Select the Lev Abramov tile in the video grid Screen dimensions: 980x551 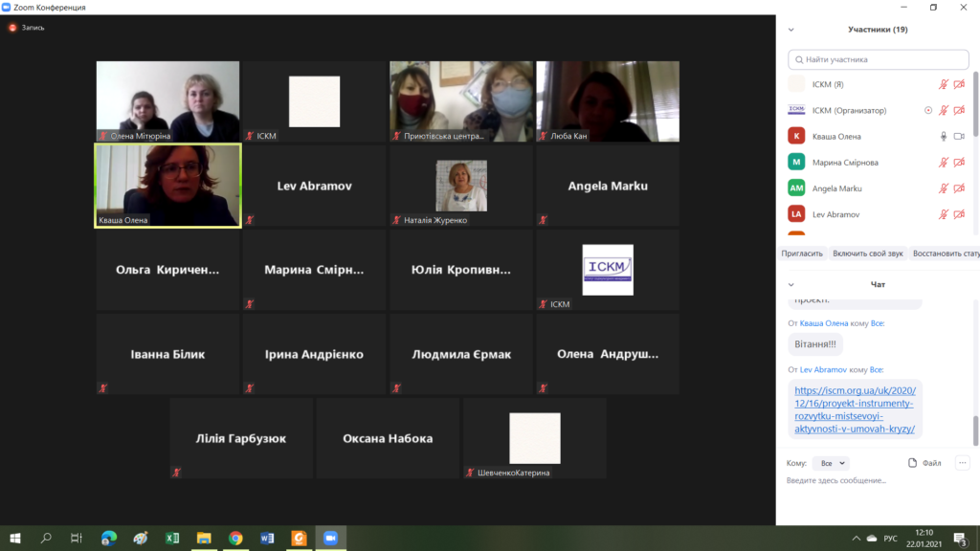point(314,186)
